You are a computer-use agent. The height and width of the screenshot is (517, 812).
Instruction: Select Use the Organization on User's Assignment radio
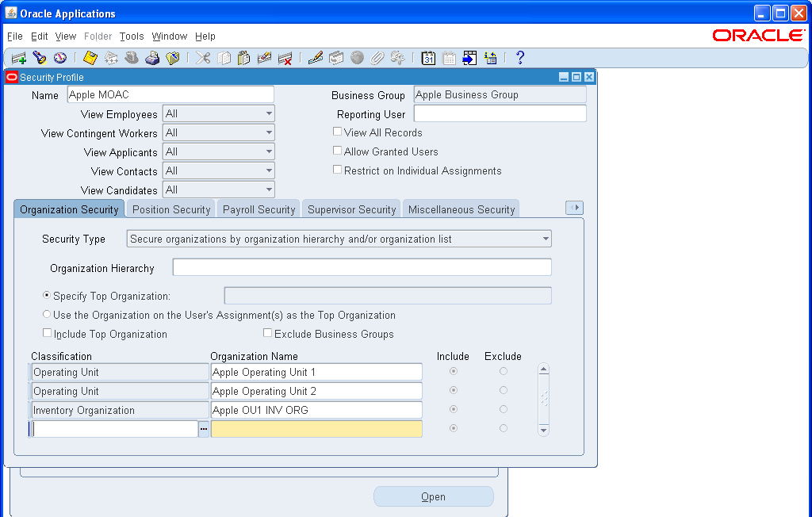point(47,315)
